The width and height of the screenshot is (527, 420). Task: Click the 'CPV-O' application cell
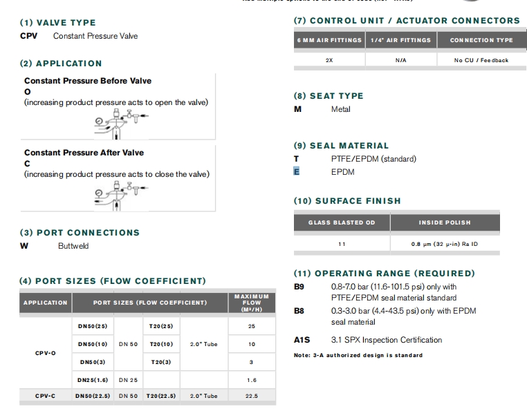tap(46, 353)
